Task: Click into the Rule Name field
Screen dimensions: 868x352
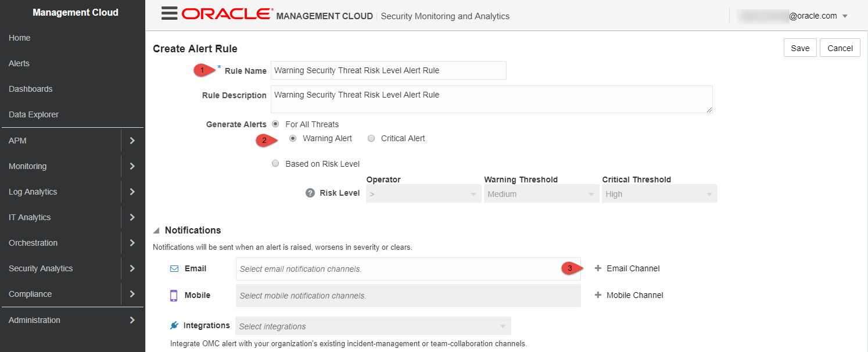Action: point(389,70)
